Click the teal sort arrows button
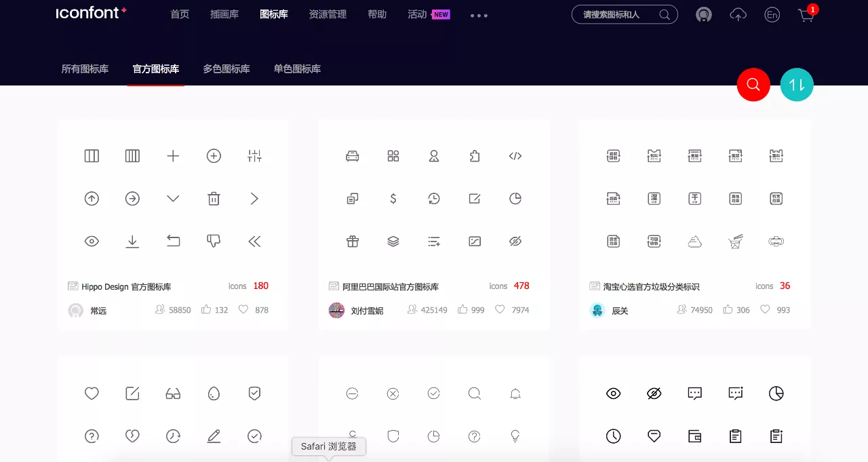868x462 pixels. [797, 85]
